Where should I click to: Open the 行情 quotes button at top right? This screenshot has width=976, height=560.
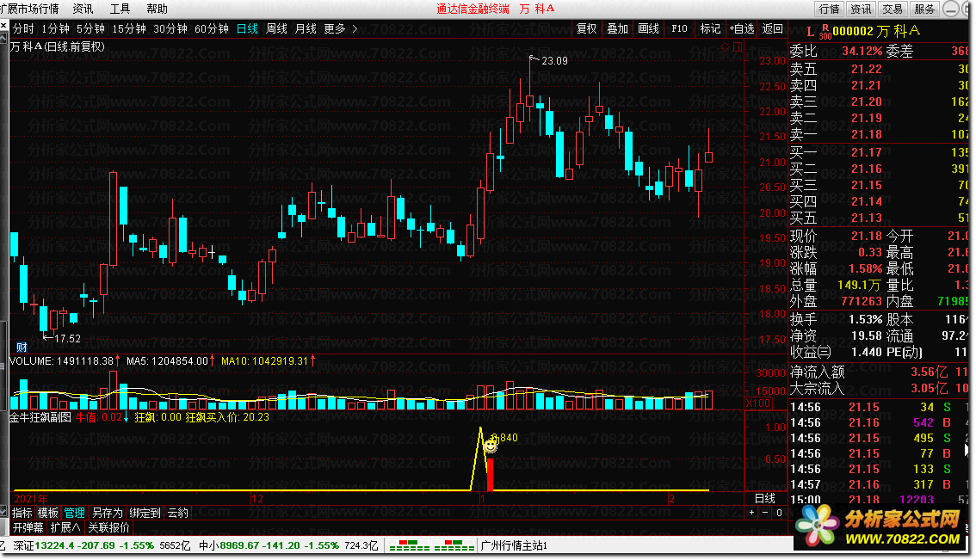coord(829,9)
